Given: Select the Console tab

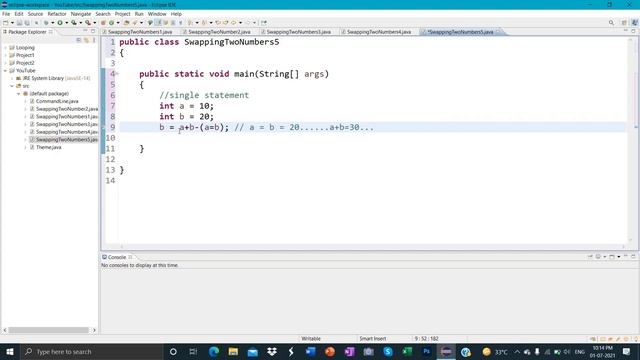Looking at the screenshot, I should [117, 257].
